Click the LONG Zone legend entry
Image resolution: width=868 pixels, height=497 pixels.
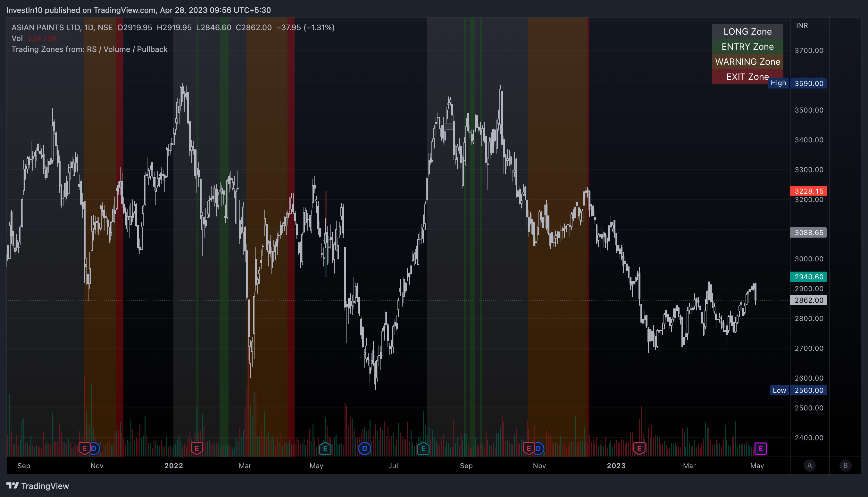point(747,31)
